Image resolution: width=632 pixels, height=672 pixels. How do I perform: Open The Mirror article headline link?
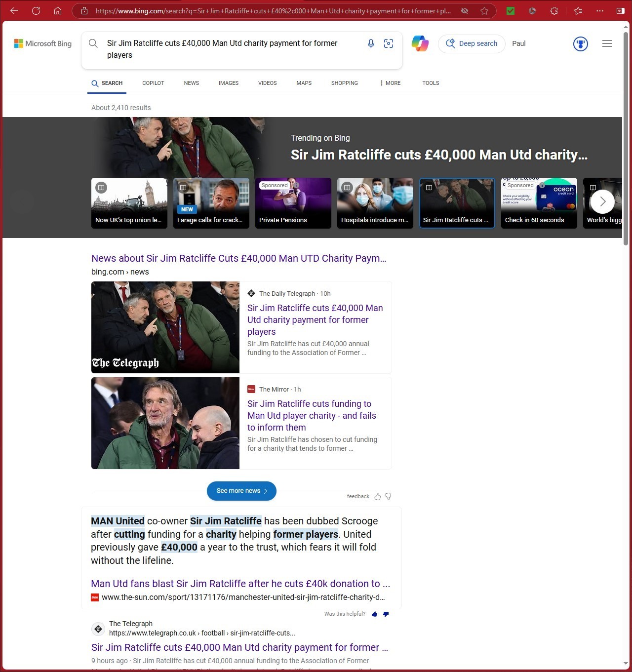coord(312,416)
